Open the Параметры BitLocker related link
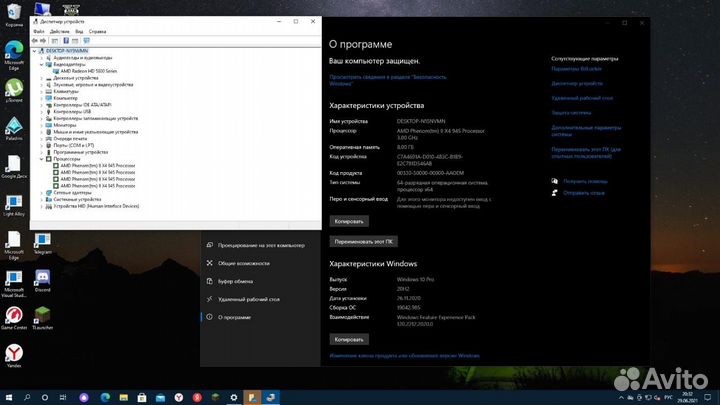 coord(576,69)
